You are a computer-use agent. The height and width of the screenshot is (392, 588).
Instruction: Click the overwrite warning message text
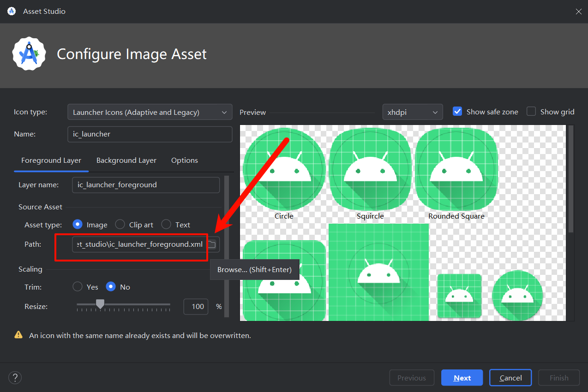point(140,335)
